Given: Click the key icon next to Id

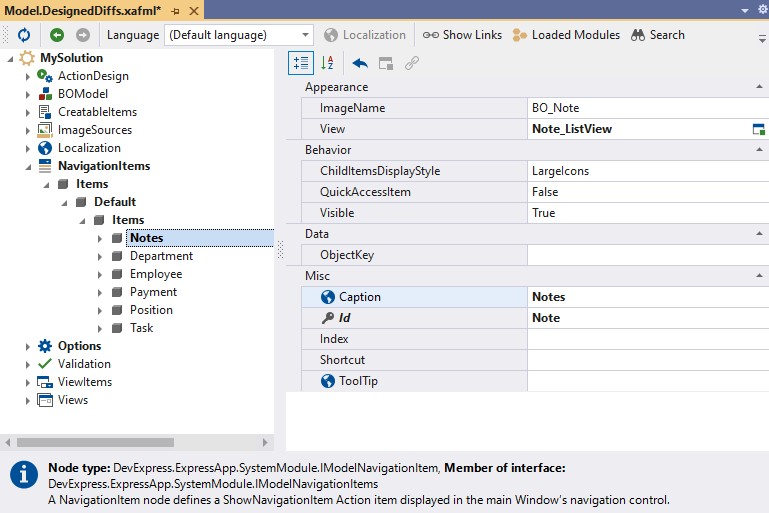Looking at the screenshot, I should (x=328, y=318).
